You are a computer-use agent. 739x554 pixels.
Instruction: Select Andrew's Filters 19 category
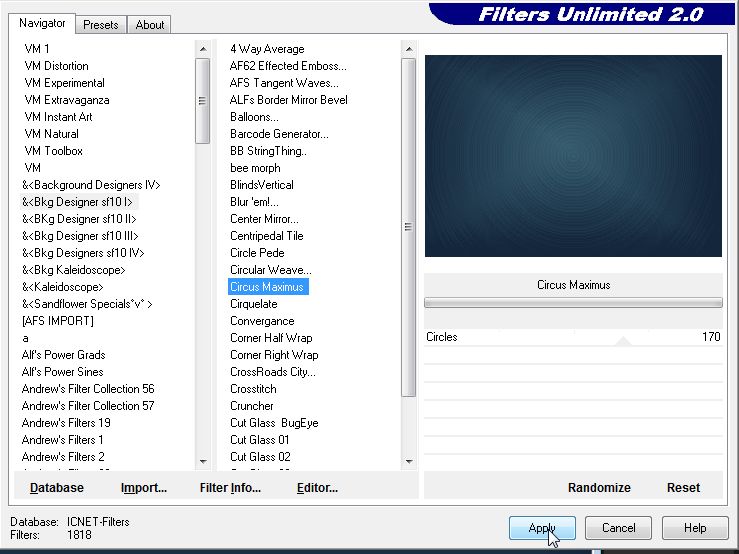pos(66,422)
